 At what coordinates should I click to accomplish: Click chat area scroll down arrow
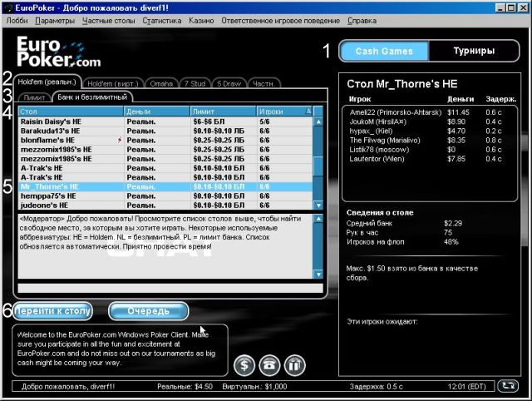tap(318, 274)
